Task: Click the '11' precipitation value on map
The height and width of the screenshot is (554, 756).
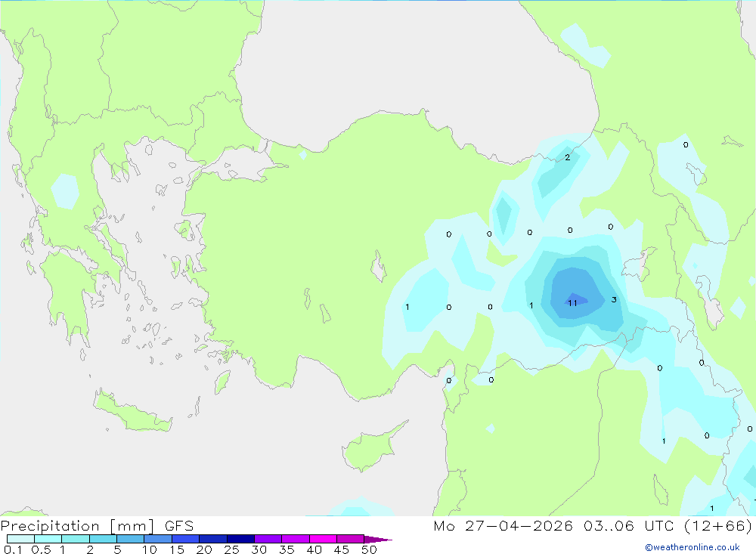Action: point(572,303)
